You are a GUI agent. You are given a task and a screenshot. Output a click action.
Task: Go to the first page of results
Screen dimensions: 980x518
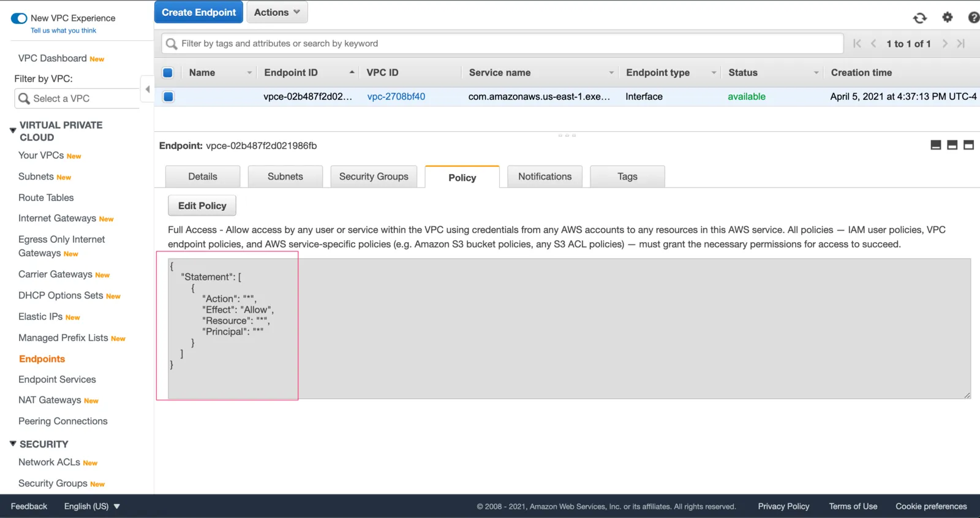click(857, 44)
